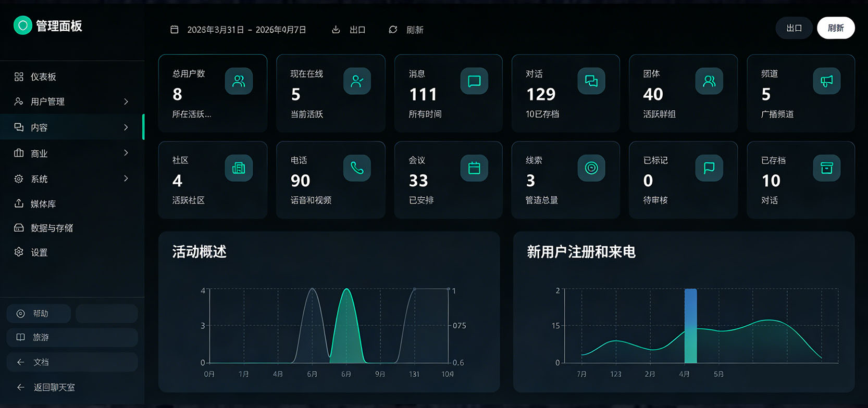Click the 语音和视频 caption on 电话 card
Screen dimensions: 868x408
(x=311, y=200)
